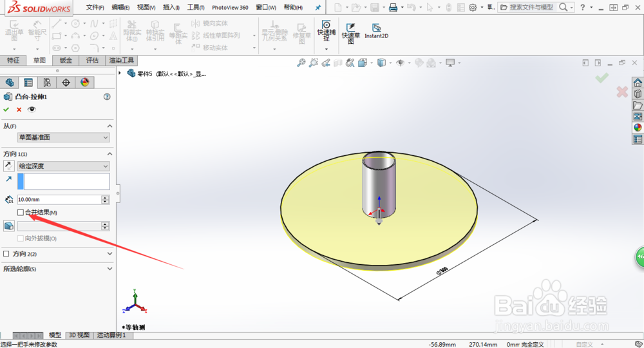Viewport: 644px width, 348px height.
Task: Open the 帮助 (Help) menu
Action: (x=293, y=7)
